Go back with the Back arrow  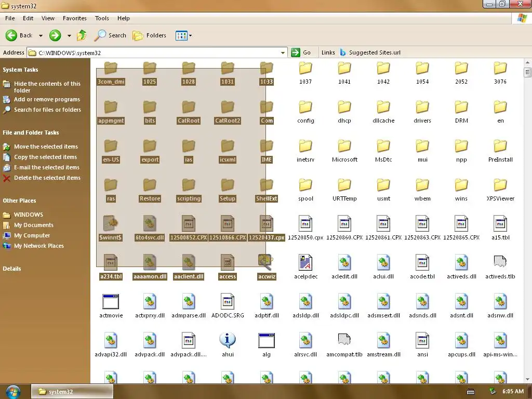[x=19, y=35]
